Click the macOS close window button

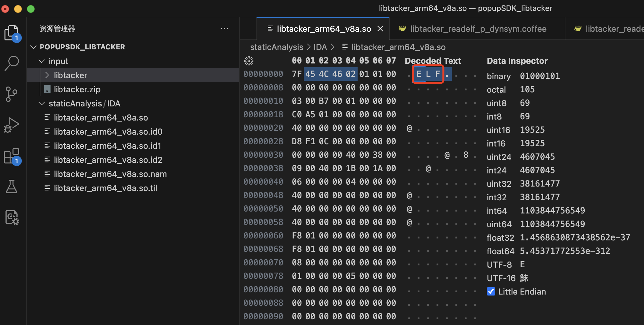coord(5,9)
